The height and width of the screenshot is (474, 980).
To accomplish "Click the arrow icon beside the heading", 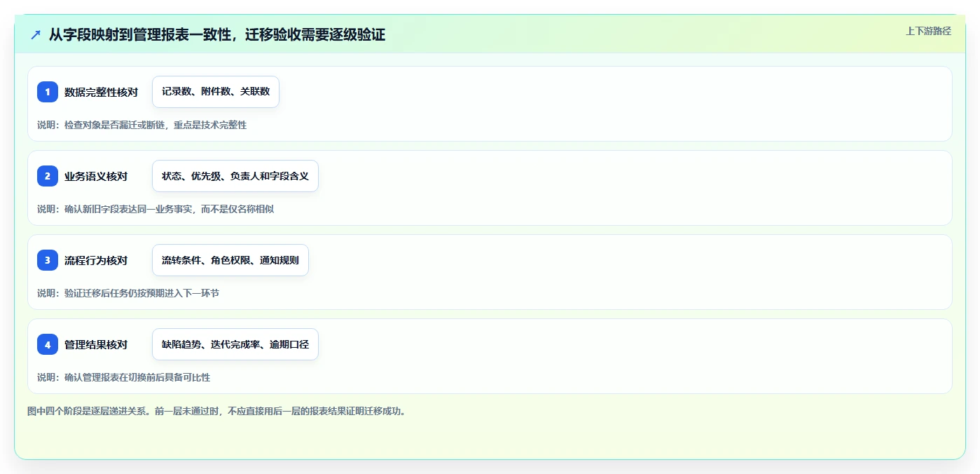I will (36, 34).
